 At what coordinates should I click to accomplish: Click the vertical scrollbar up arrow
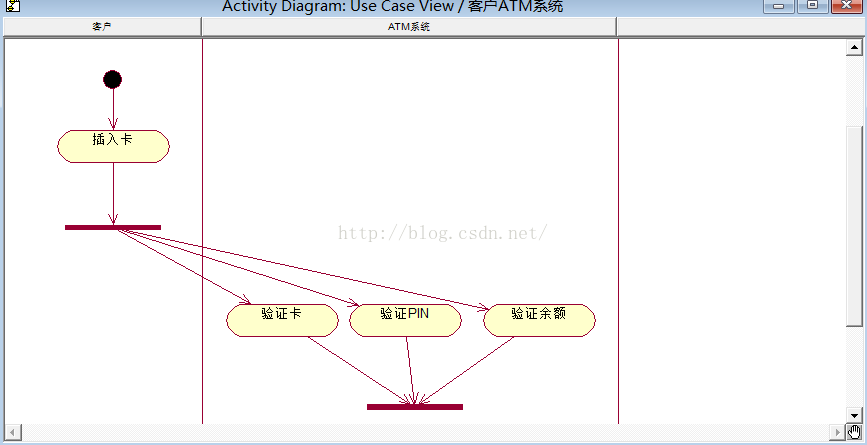[x=854, y=48]
